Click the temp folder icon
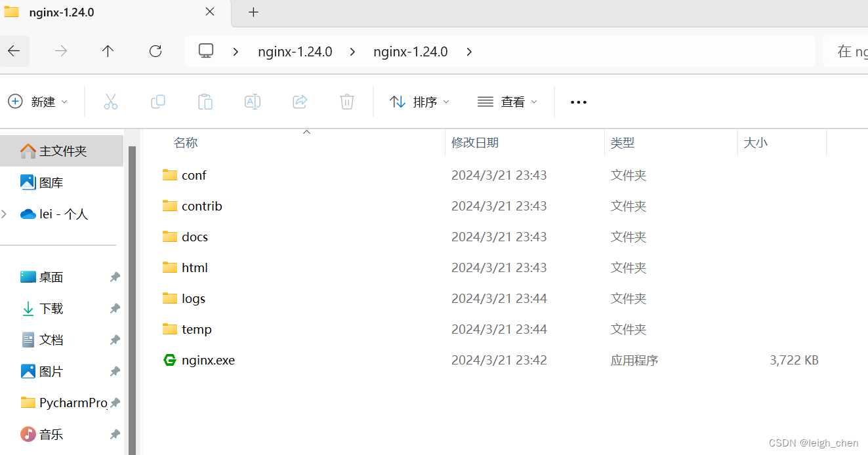The width and height of the screenshot is (868, 455). tap(170, 329)
